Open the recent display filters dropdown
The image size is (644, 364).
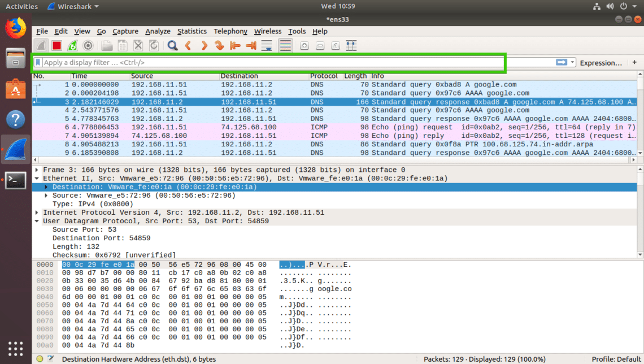coord(573,63)
